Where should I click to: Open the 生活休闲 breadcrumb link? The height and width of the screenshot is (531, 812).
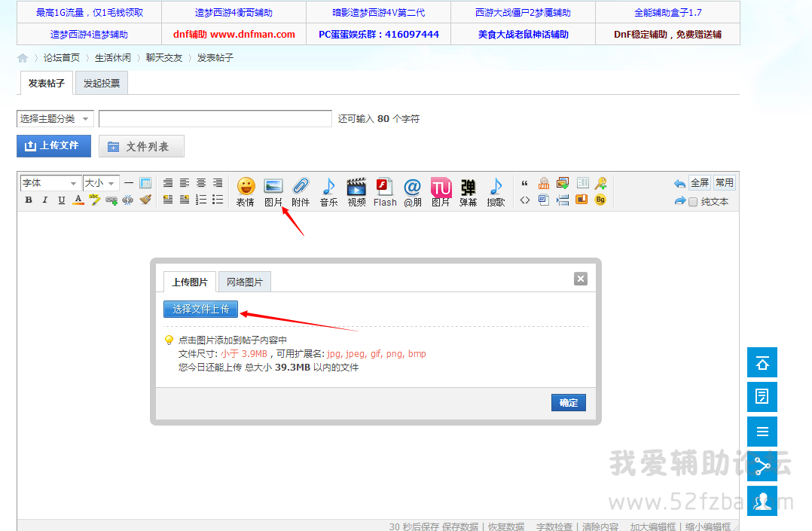click(113, 57)
